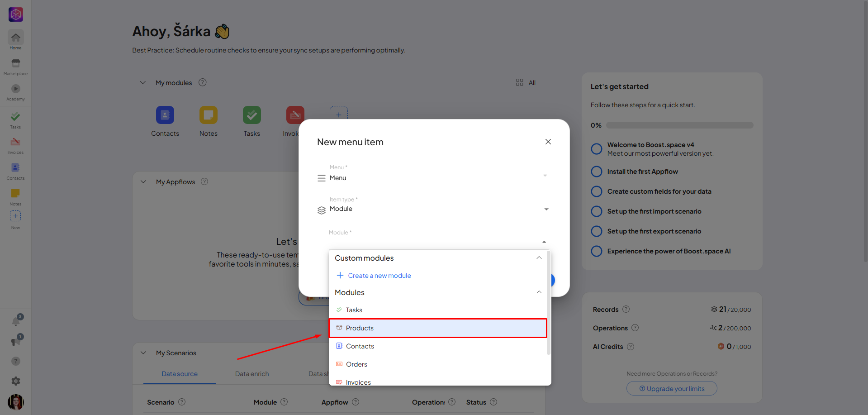Screen dimensions: 868x415
Task: Show All modules grid view
Action: coord(526,82)
